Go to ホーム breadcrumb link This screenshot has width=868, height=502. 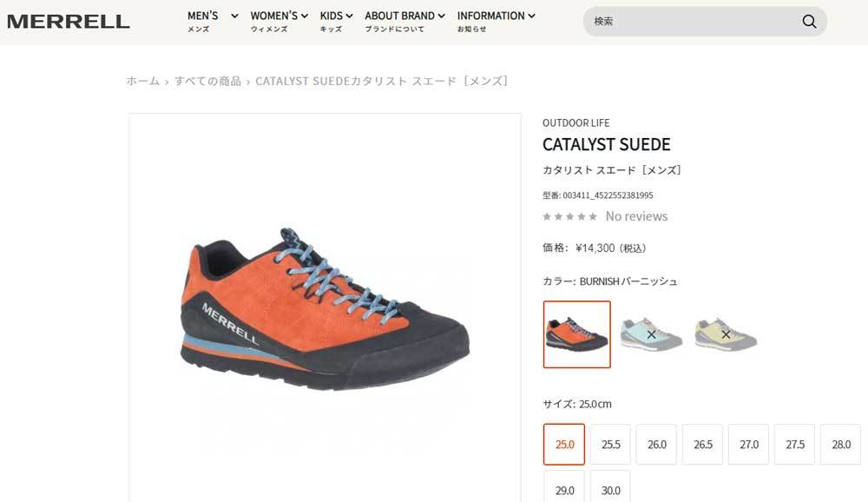click(143, 81)
